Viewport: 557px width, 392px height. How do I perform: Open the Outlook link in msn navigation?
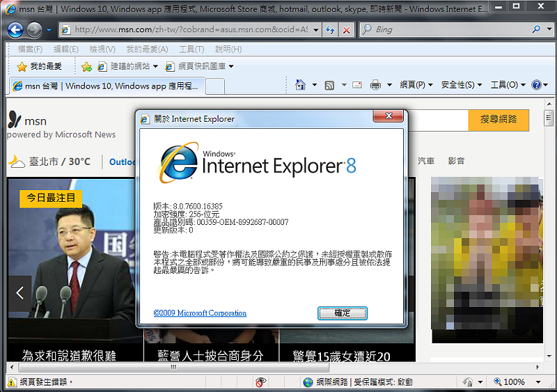click(123, 162)
